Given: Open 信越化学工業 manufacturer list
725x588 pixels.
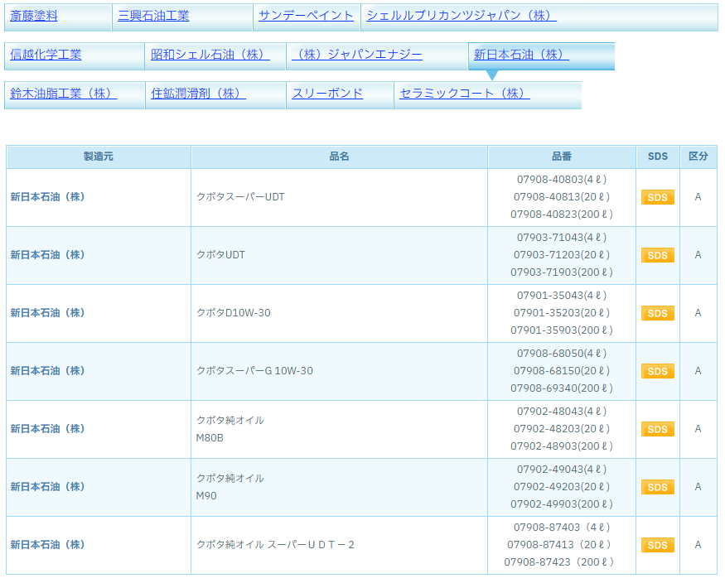Looking at the screenshot, I should click(x=46, y=55).
